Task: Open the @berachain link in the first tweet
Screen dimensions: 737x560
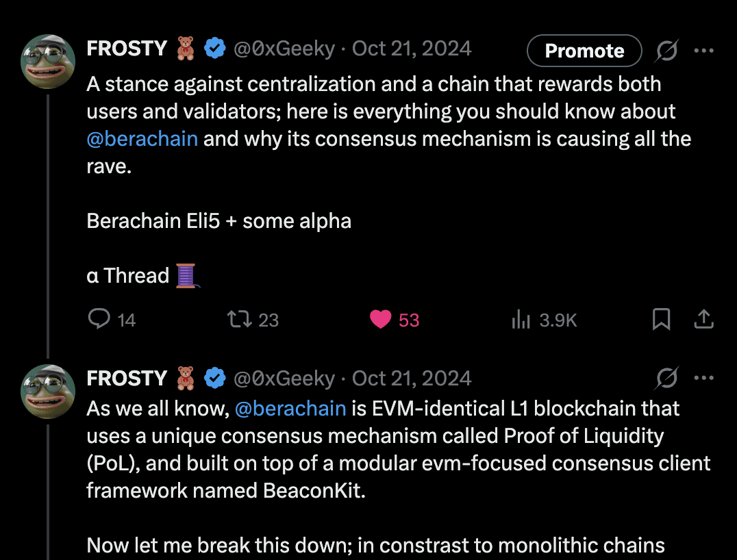Action: coord(142,138)
